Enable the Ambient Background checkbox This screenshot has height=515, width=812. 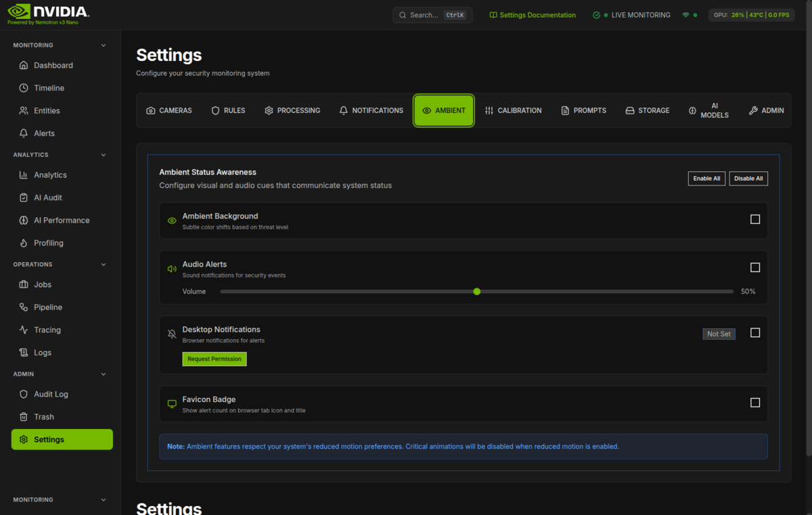(x=755, y=219)
